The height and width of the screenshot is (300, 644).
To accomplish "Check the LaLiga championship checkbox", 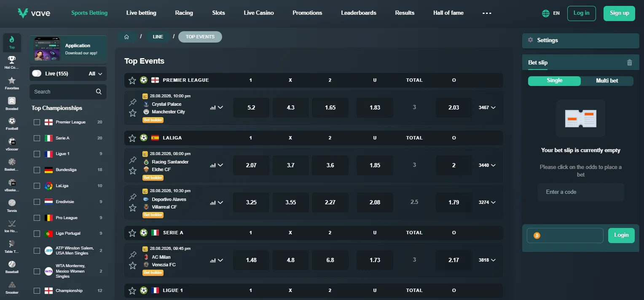I will [37, 186].
